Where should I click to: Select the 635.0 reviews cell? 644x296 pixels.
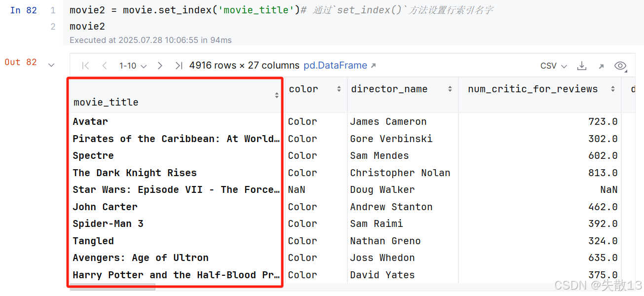point(603,258)
